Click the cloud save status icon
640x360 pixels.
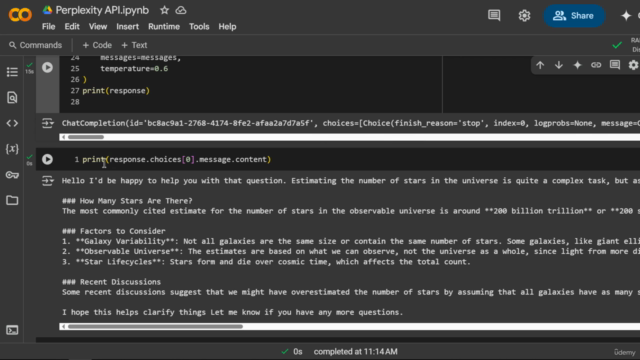181,10
